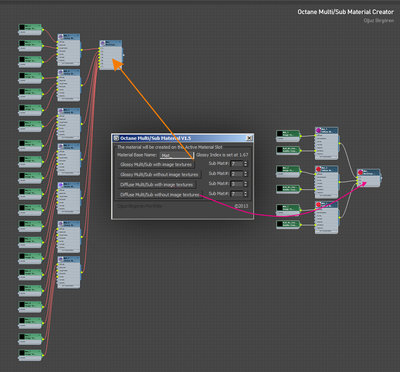Increase the first Sub Mat# spinner value
The image size is (400, 372).
(246, 162)
